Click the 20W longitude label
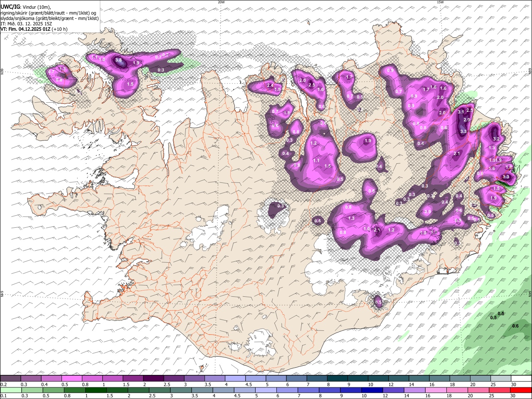Image resolution: width=532 pixels, height=399 pixels. point(221,2)
